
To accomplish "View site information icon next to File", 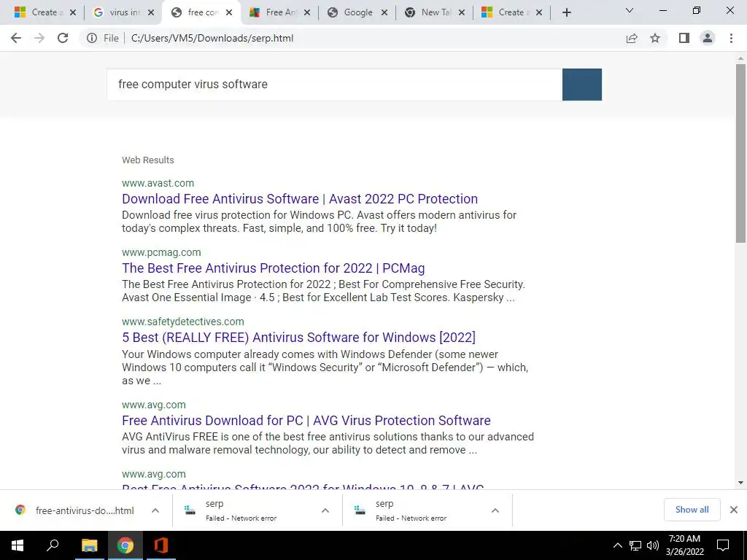I will [92, 38].
